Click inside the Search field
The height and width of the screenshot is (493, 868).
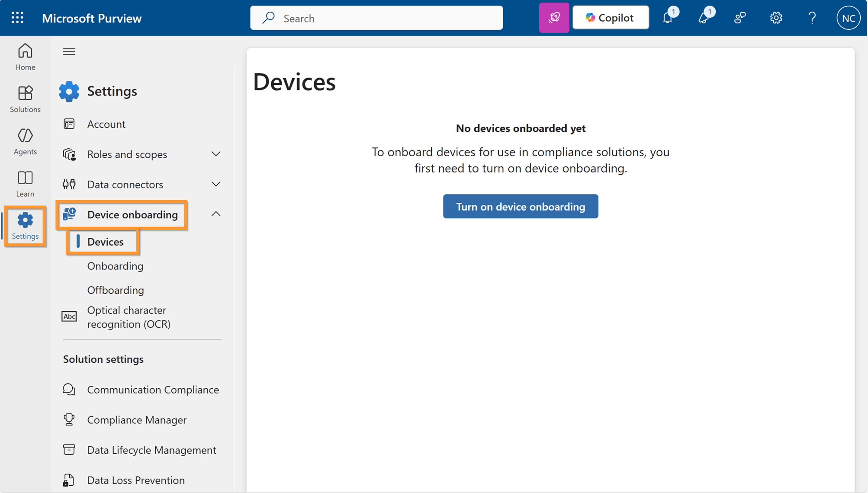[x=376, y=18]
